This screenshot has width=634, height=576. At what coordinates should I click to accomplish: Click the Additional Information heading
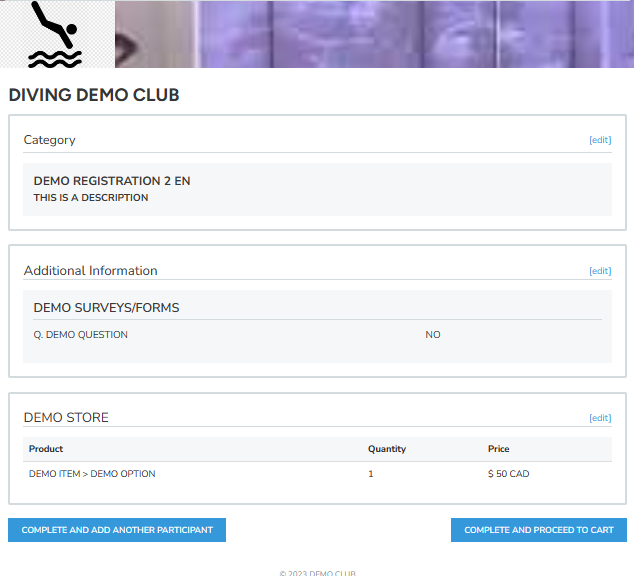tap(90, 271)
